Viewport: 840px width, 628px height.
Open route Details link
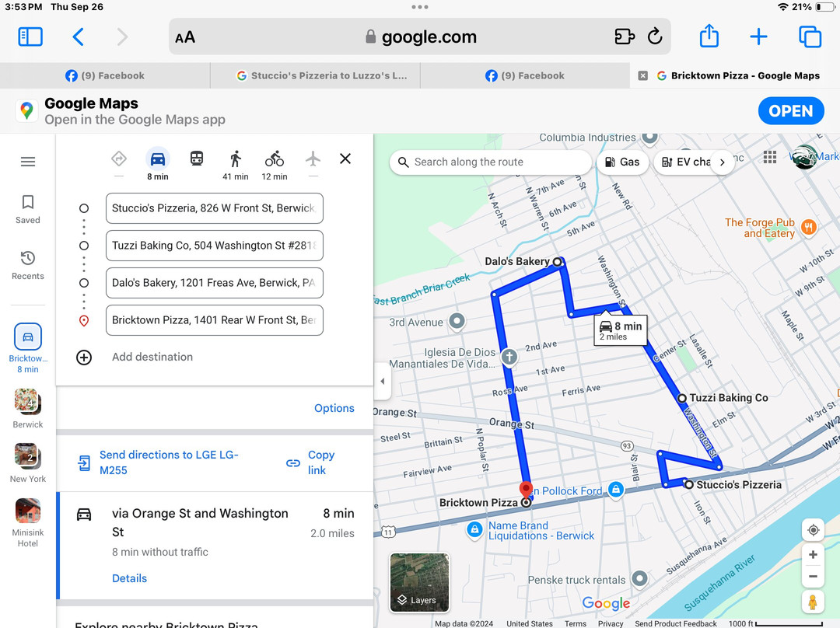tap(129, 578)
